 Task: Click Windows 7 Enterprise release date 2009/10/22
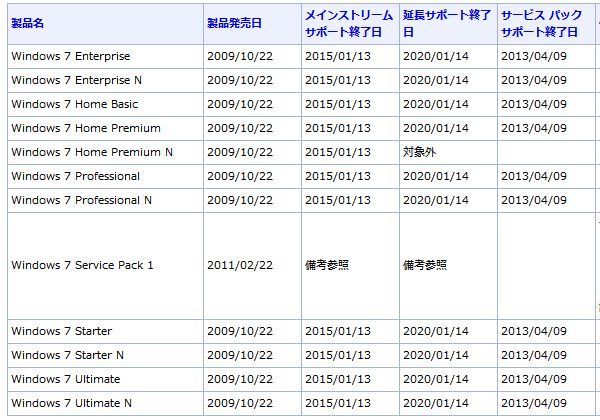coord(240,56)
